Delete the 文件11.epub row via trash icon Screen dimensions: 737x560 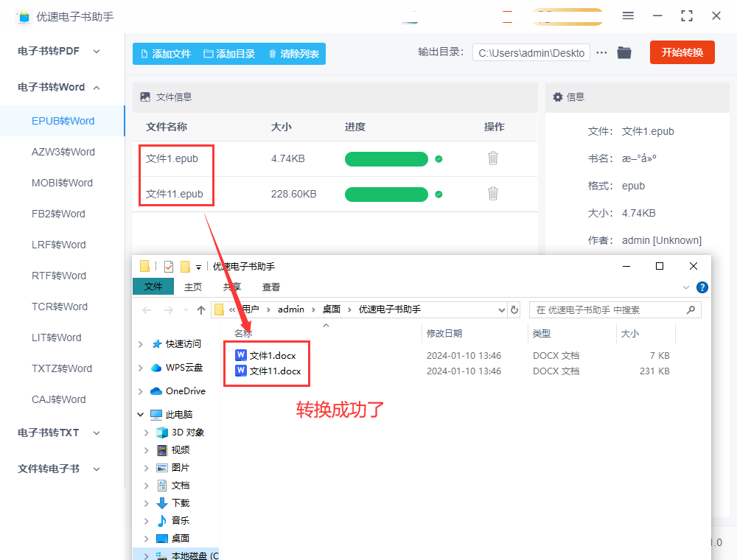pyautogui.click(x=492, y=194)
